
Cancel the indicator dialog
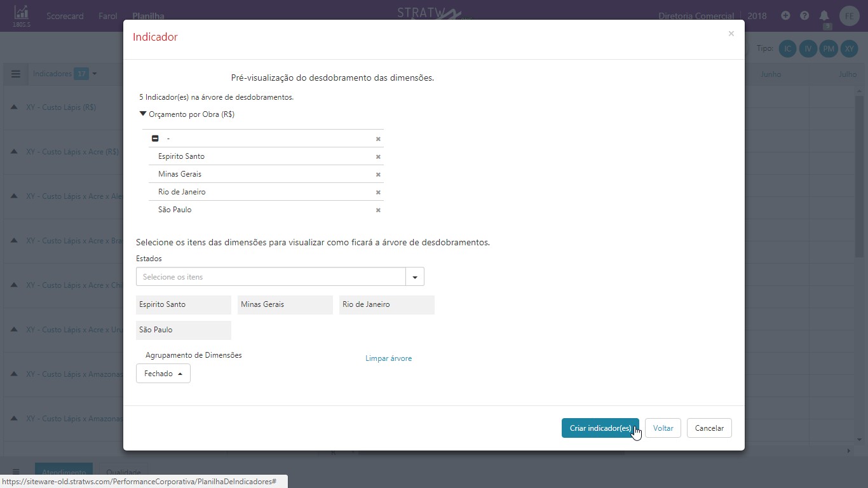[x=709, y=428]
